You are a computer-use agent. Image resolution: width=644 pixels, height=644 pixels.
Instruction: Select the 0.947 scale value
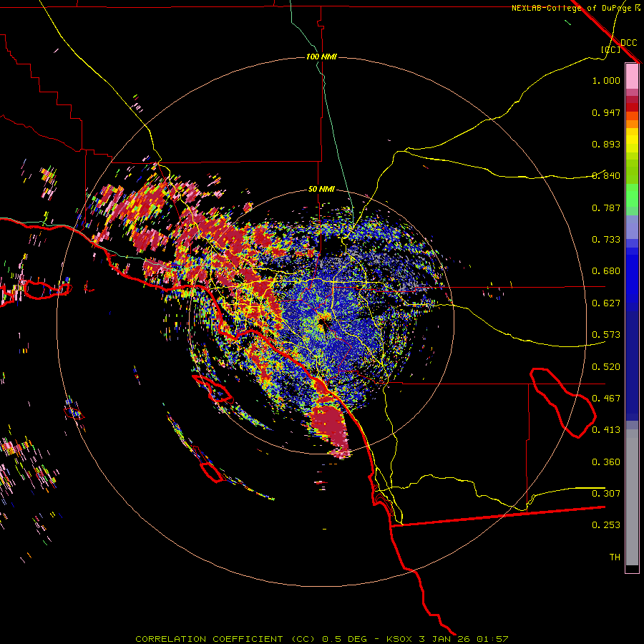coord(606,112)
